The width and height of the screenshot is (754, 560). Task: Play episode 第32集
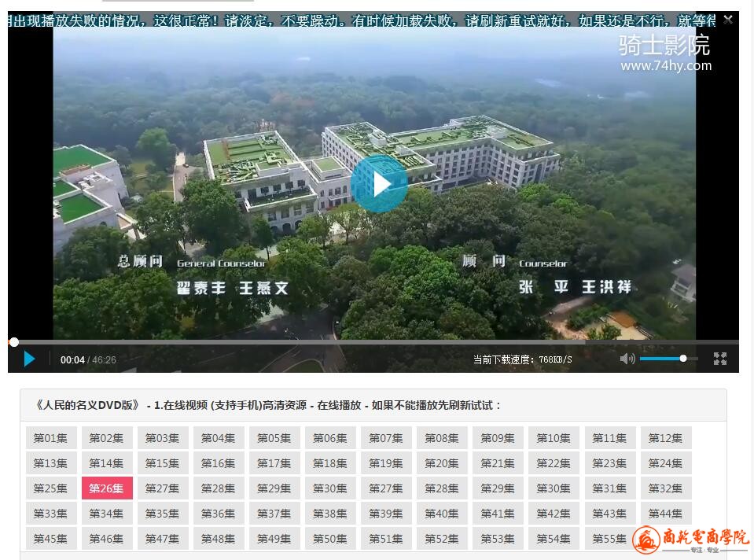(x=666, y=488)
